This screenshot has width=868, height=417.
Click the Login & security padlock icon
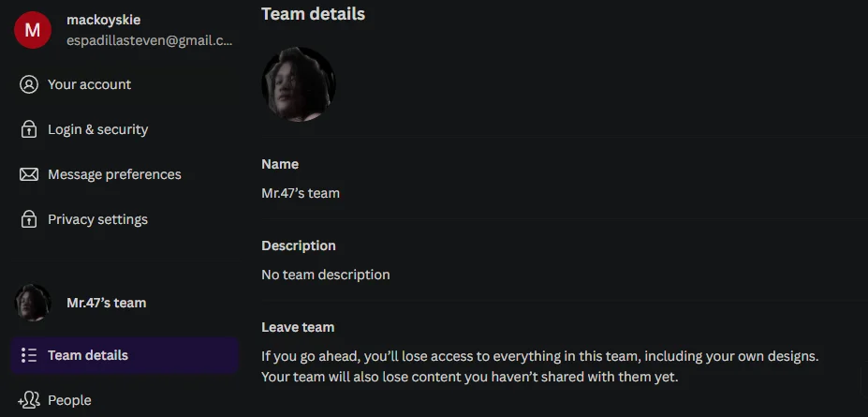click(x=29, y=129)
